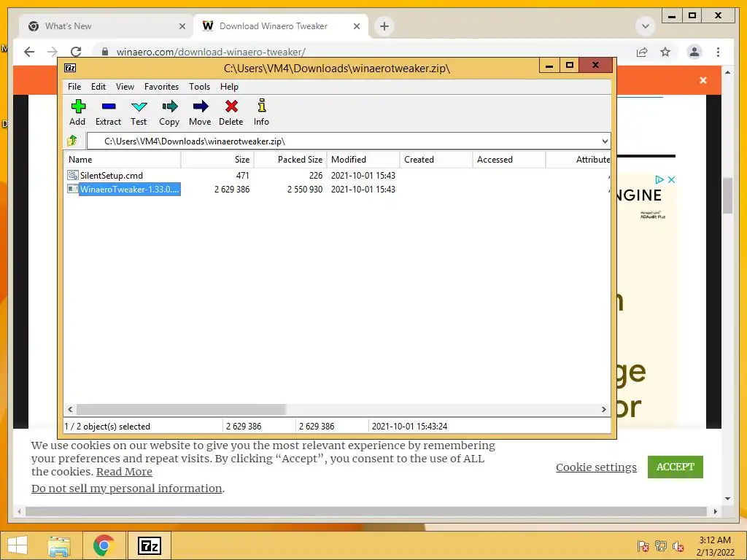
Task: Open the AdChoices triangle icon
Action: [x=659, y=179]
